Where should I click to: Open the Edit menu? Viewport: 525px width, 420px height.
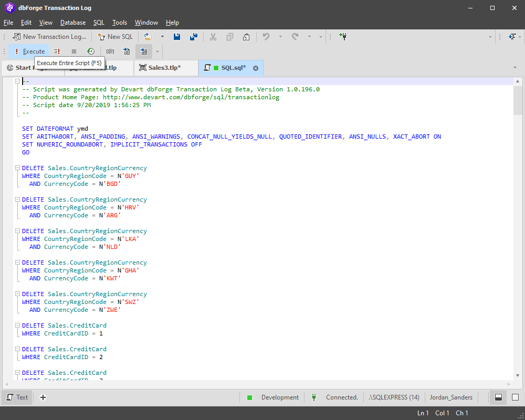(26, 23)
